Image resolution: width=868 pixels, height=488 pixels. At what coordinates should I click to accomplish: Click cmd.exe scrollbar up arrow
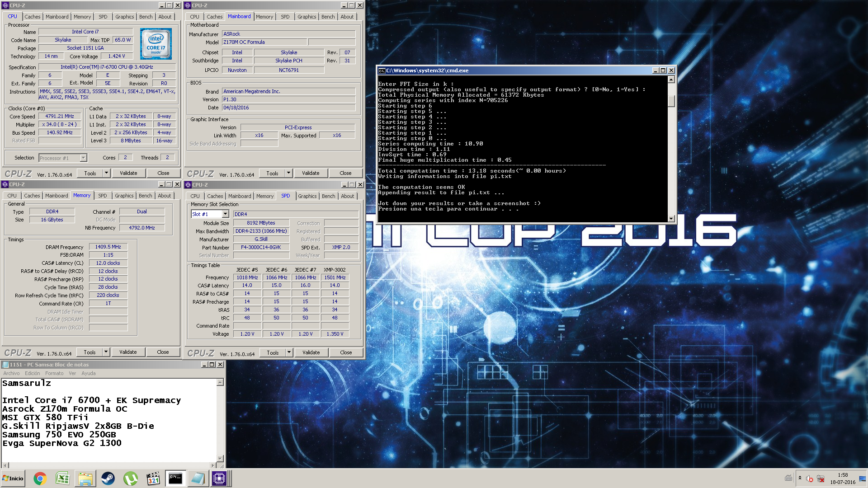pos(671,80)
